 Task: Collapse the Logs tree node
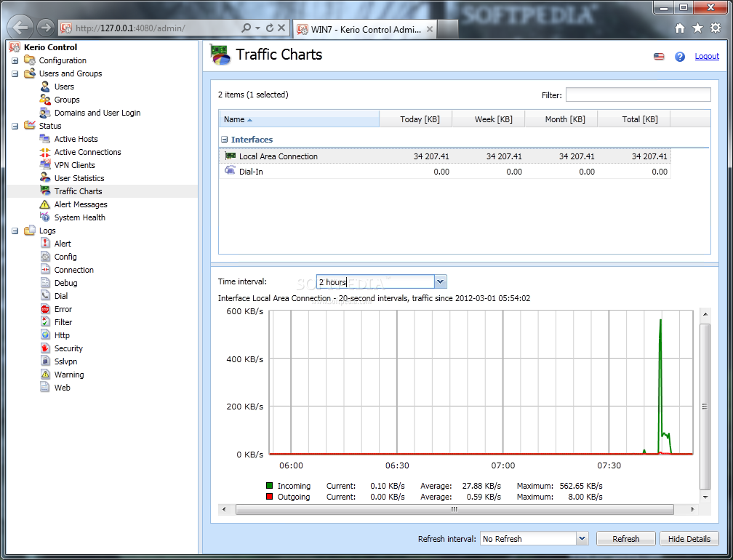pyautogui.click(x=15, y=231)
